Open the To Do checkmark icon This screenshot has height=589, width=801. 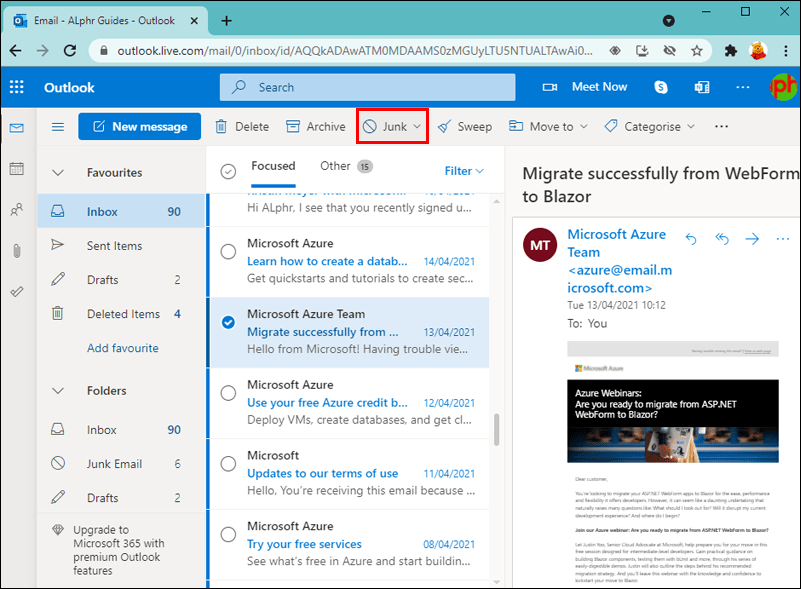click(x=16, y=292)
